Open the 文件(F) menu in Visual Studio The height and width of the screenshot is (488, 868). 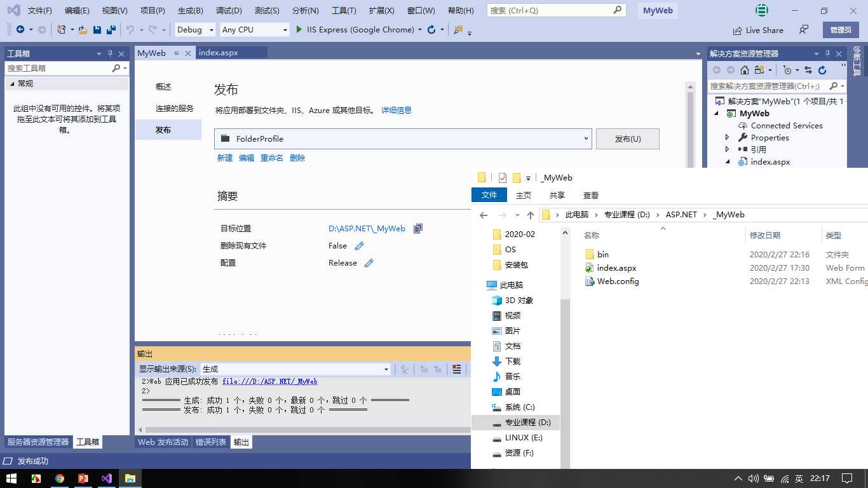click(x=40, y=11)
